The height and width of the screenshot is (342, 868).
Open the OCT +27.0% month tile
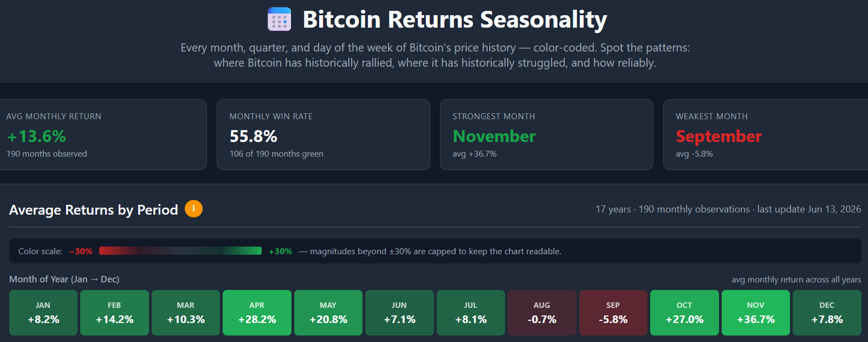684,313
